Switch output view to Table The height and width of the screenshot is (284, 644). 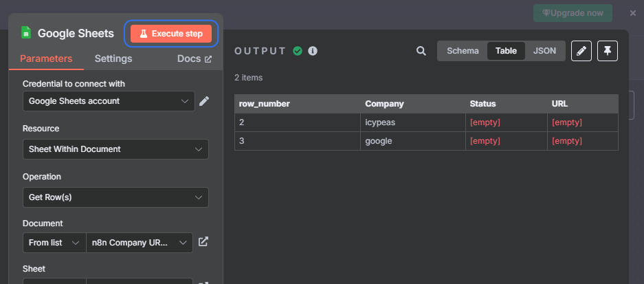pyautogui.click(x=506, y=51)
